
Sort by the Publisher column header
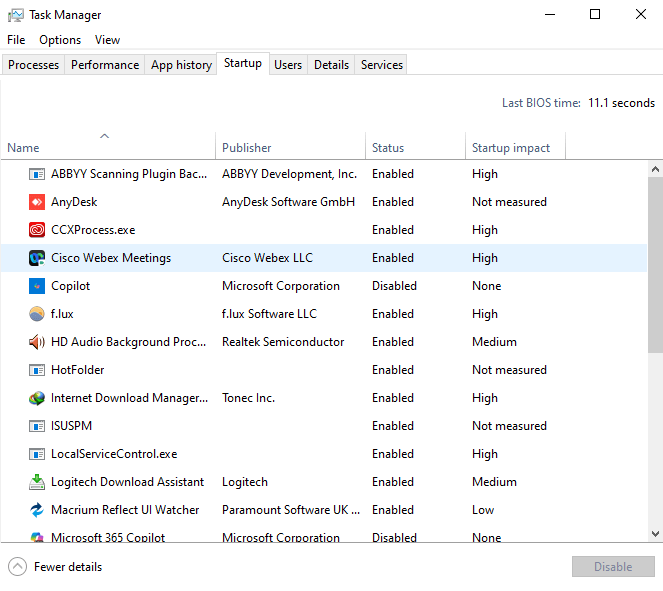tap(290, 146)
